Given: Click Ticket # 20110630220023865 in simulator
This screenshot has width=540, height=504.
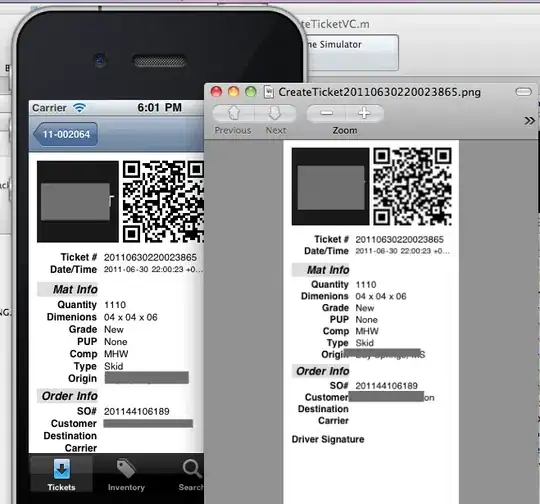Looking at the screenshot, I should click(x=150, y=257).
